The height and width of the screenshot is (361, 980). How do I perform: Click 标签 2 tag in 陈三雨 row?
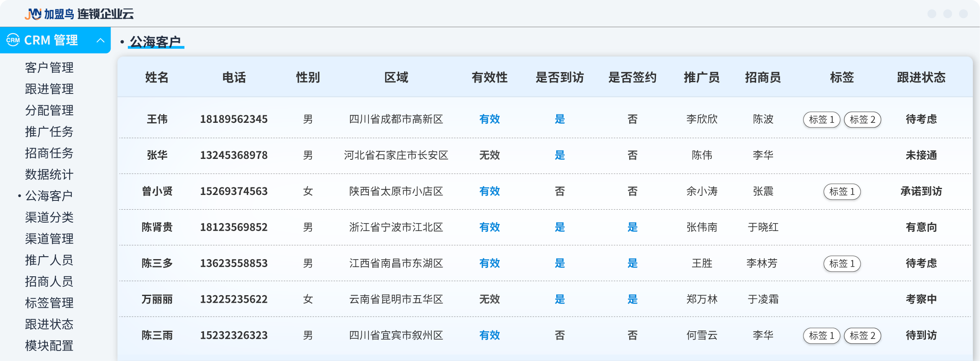[x=862, y=336]
